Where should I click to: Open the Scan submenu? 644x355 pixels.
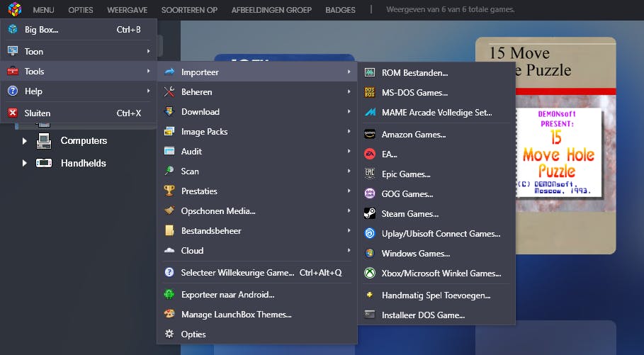click(257, 171)
